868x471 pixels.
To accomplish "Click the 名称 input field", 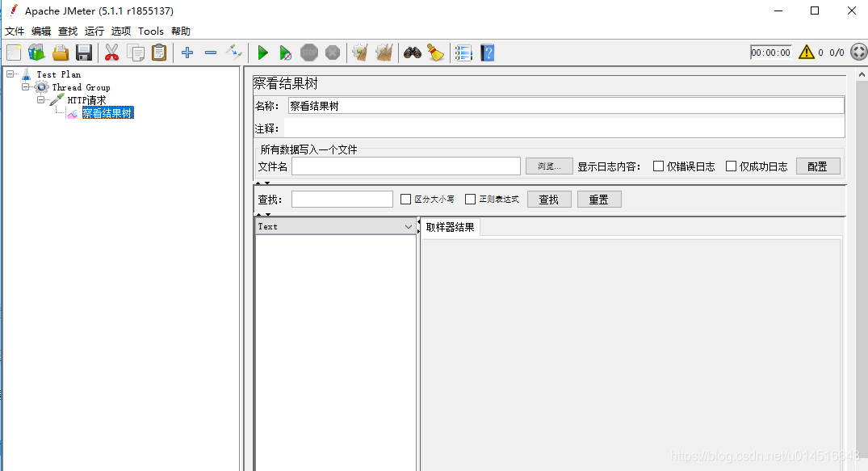I will [566, 106].
